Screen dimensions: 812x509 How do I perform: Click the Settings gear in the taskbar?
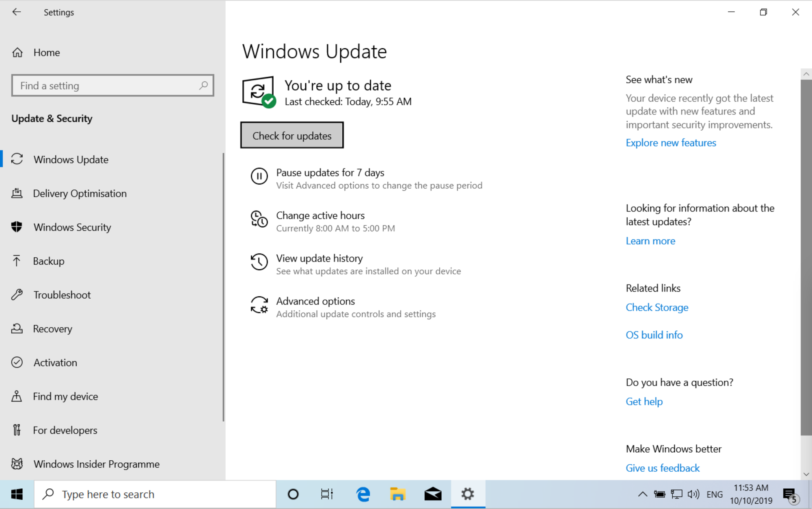click(468, 494)
